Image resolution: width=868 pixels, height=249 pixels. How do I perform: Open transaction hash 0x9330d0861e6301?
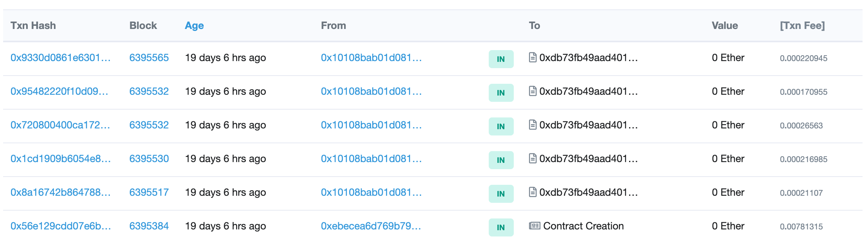[x=61, y=58]
